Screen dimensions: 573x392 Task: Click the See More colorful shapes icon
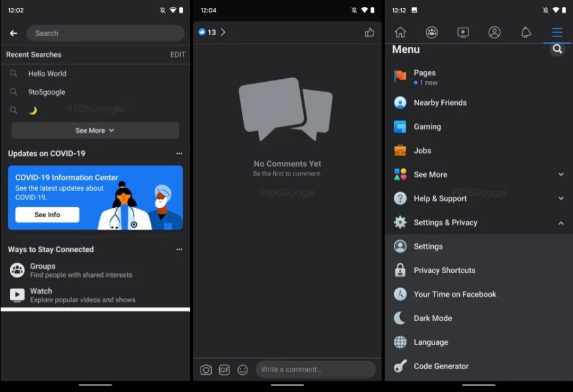tap(400, 175)
